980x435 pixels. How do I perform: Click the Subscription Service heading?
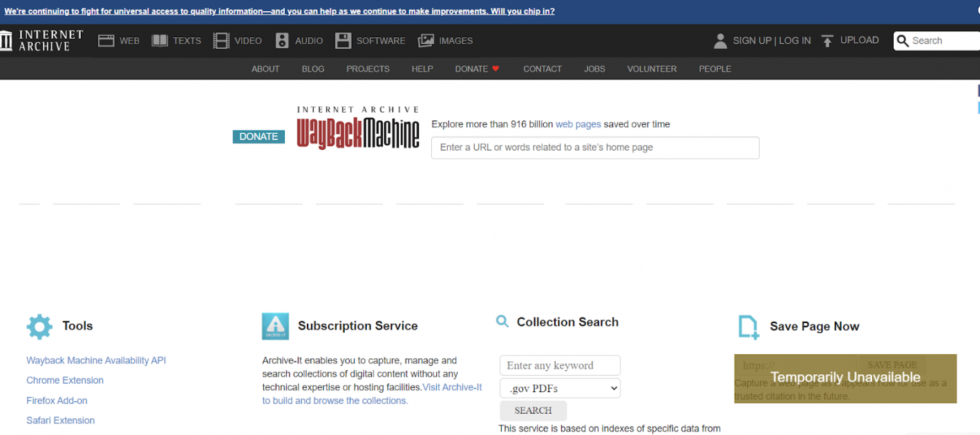point(358,326)
